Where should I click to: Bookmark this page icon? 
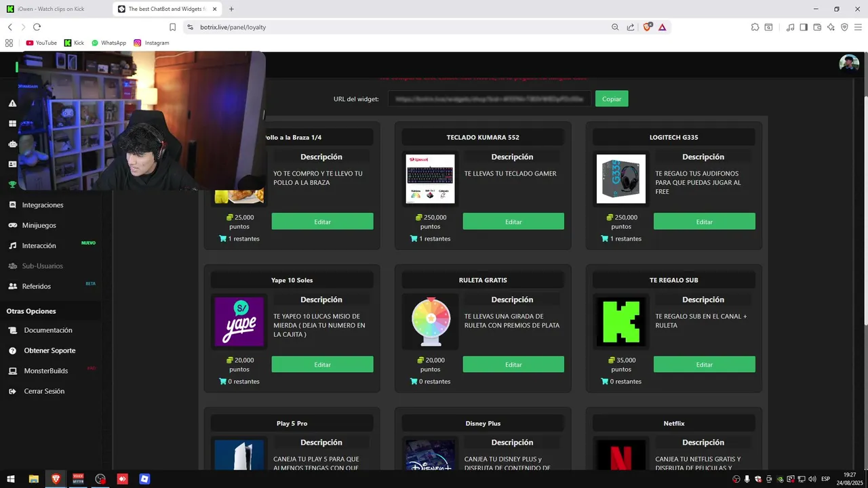pos(172,27)
